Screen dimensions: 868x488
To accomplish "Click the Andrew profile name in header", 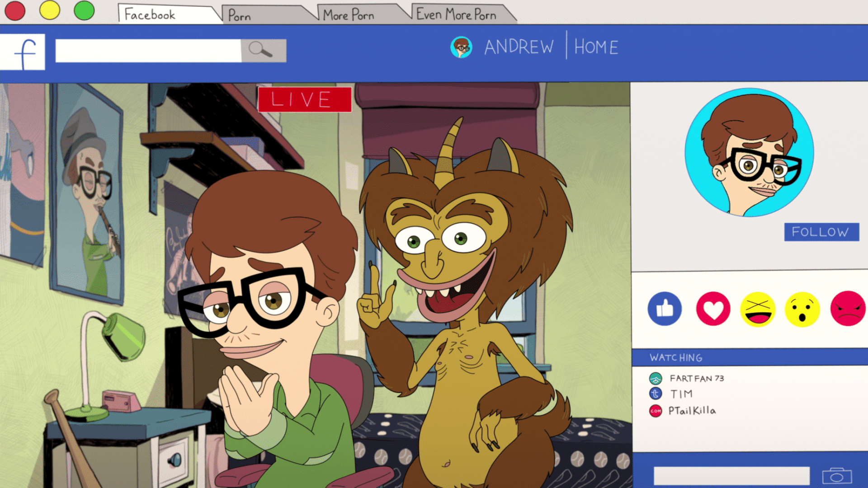I will 519,47.
